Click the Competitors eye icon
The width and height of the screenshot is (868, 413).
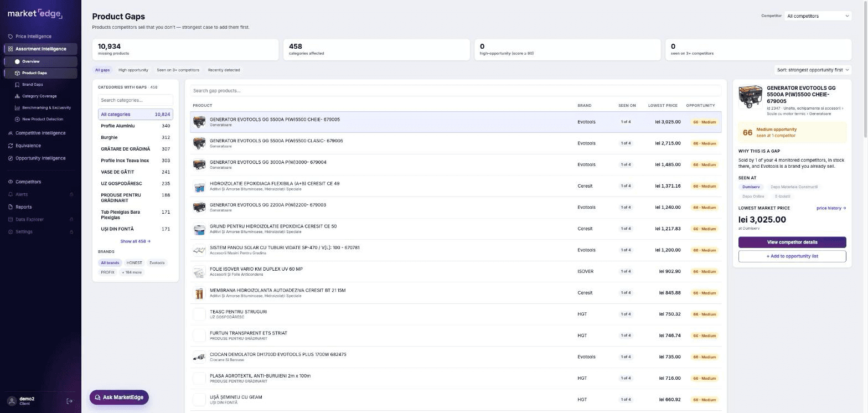pos(11,182)
